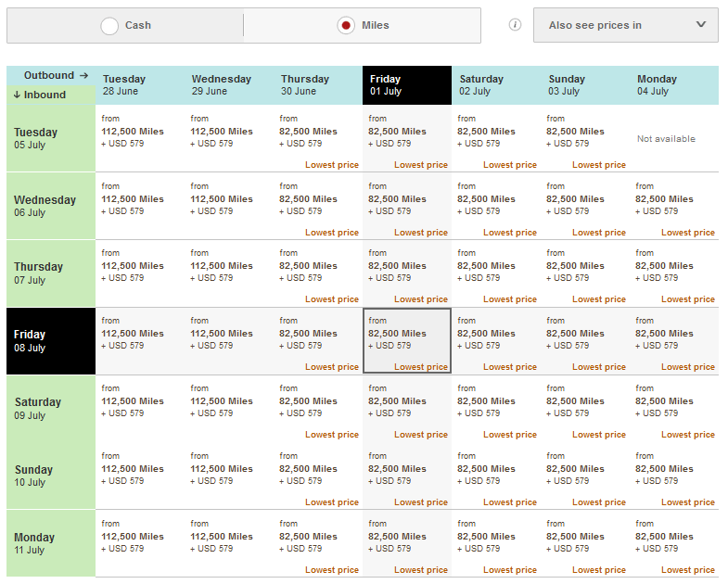Choose Monday 04 July outbound header
The height and width of the screenshot is (584, 728).
674,85
